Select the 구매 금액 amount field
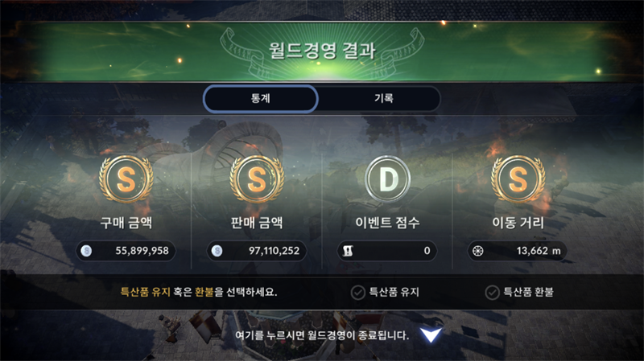 pyautogui.click(x=126, y=251)
